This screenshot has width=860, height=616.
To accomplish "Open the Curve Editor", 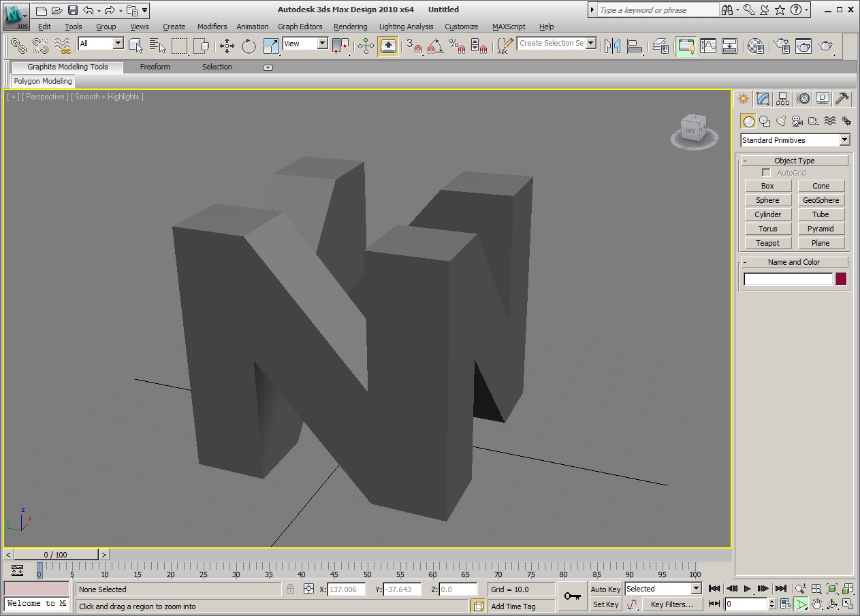I will click(x=709, y=46).
